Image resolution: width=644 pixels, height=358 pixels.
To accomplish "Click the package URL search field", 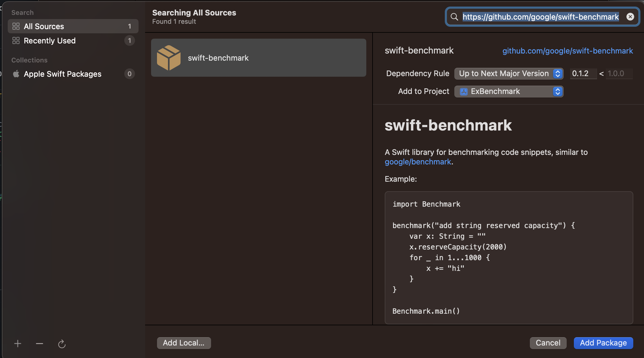I will 541,17.
